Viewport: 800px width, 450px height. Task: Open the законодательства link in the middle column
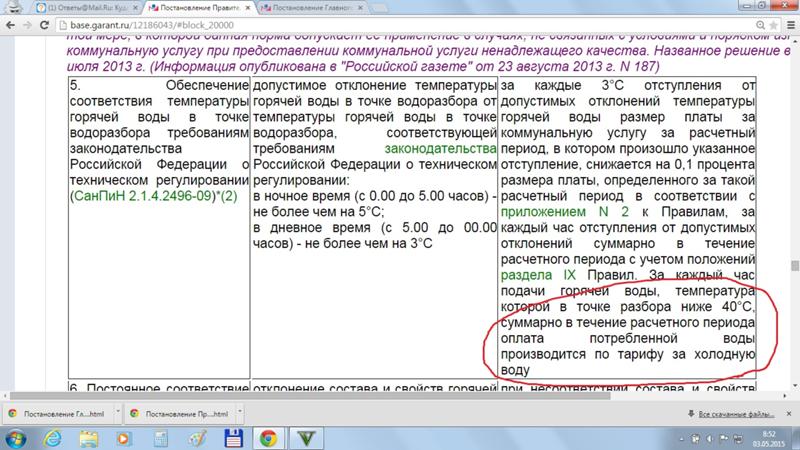pos(440,148)
